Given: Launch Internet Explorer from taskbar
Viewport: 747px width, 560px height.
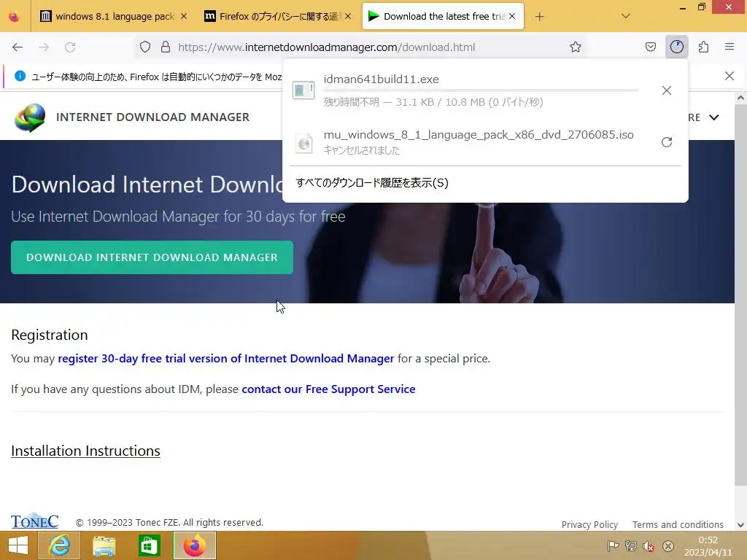Looking at the screenshot, I should [60, 545].
